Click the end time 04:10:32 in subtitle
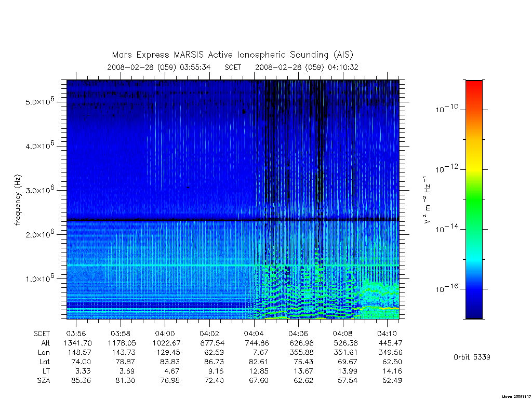The height and width of the screenshot is (399, 532). [x=343, y=67]
